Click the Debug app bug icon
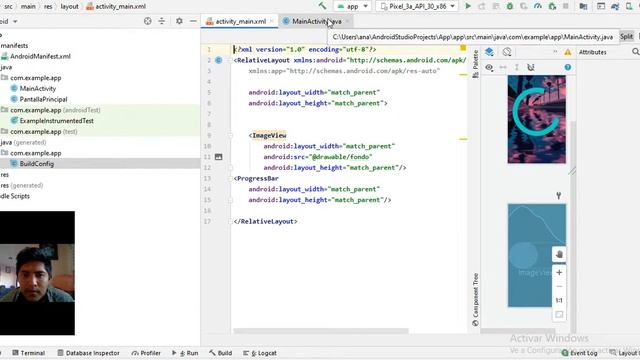This screenshot has height=360, width=640. 510,6
